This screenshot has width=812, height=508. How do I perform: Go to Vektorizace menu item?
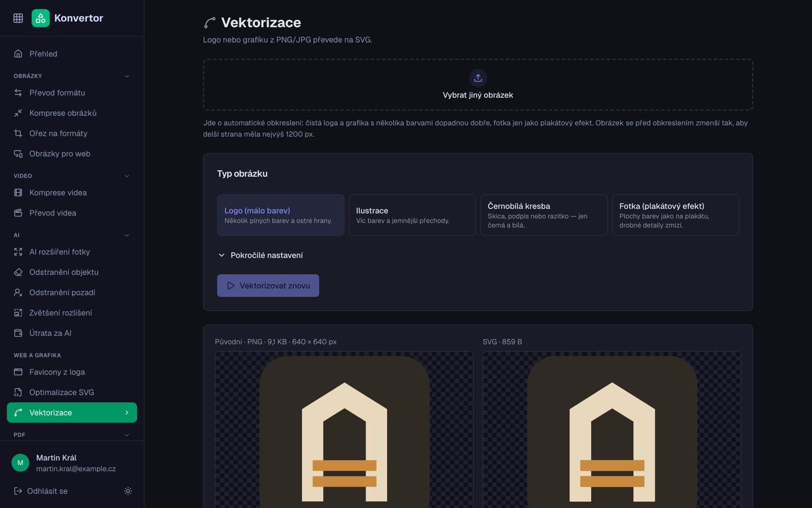tap(72, 412)
